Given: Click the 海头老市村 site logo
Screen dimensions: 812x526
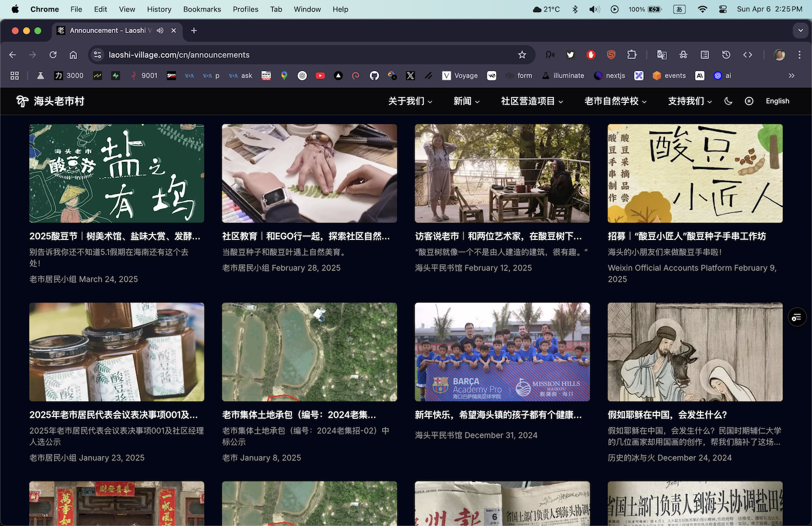Looking at the screenshot, I should 50,101.
